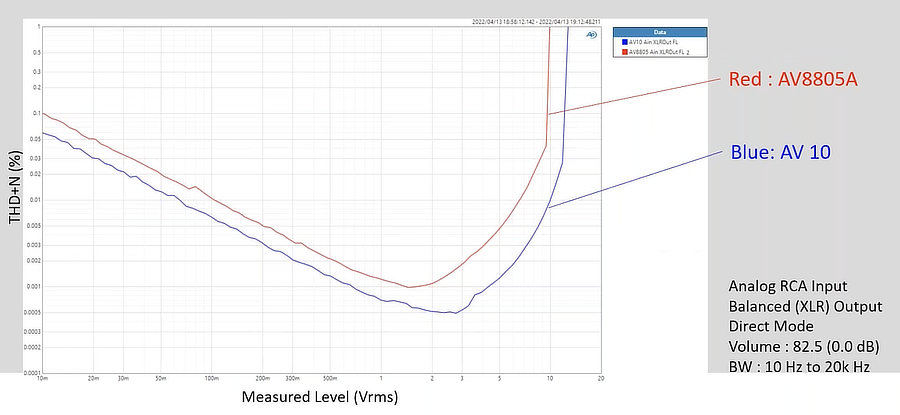Screen dimensions: 900x415
Task: Select the AV10 Ain XLROut FL legend entry
Action: pos(653,42)
